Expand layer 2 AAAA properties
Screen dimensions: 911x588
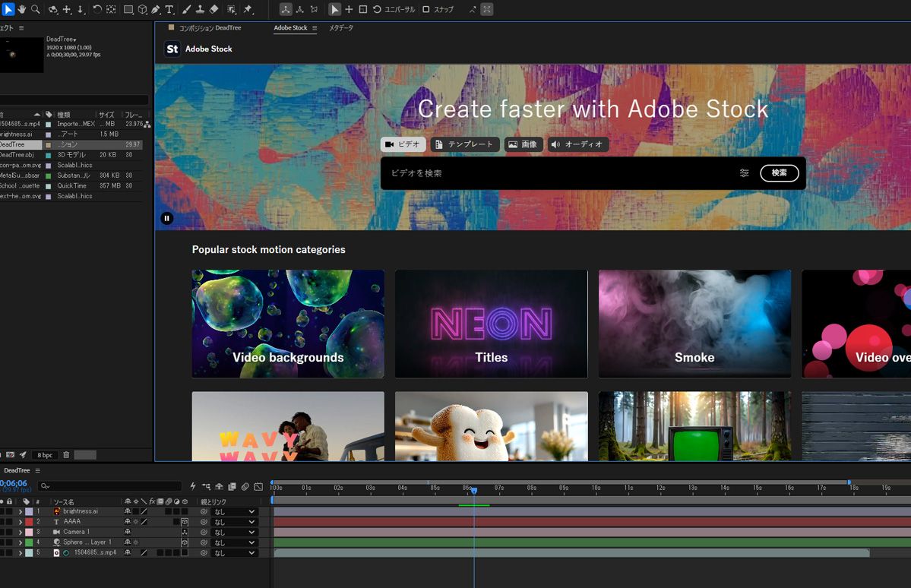(x=21, y=522)
